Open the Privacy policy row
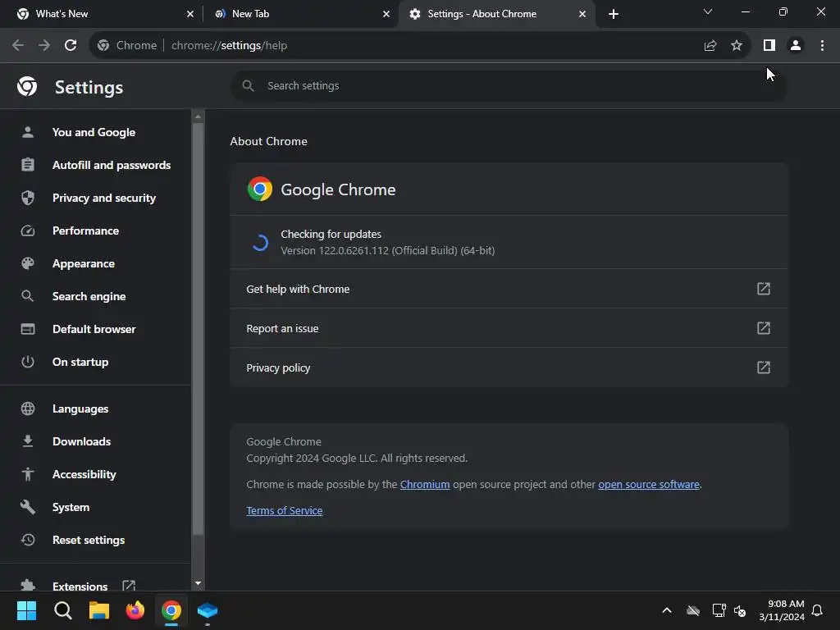840x630 pixels. 509,367
